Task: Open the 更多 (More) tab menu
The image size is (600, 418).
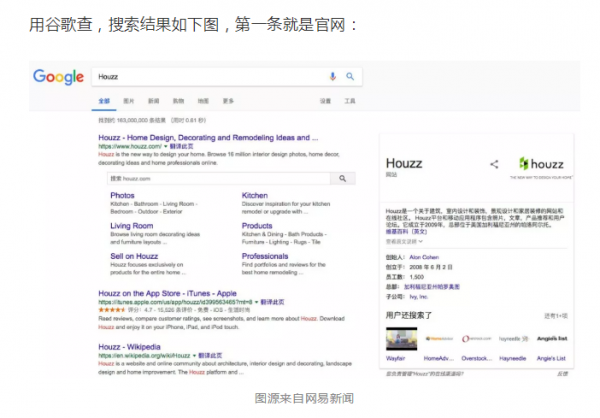Action: [228, 101]
